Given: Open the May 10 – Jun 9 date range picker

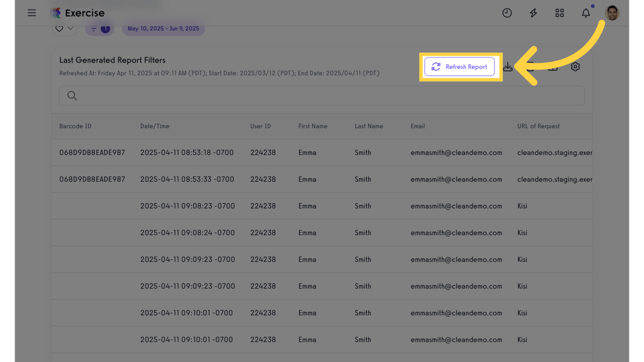Looking at the screenshot, I should coord(163,29).
